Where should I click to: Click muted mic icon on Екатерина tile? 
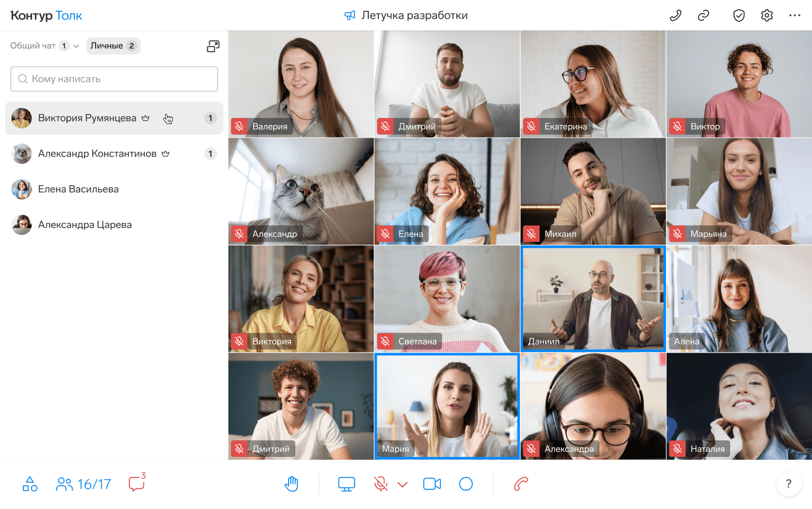tap(531, 127)
